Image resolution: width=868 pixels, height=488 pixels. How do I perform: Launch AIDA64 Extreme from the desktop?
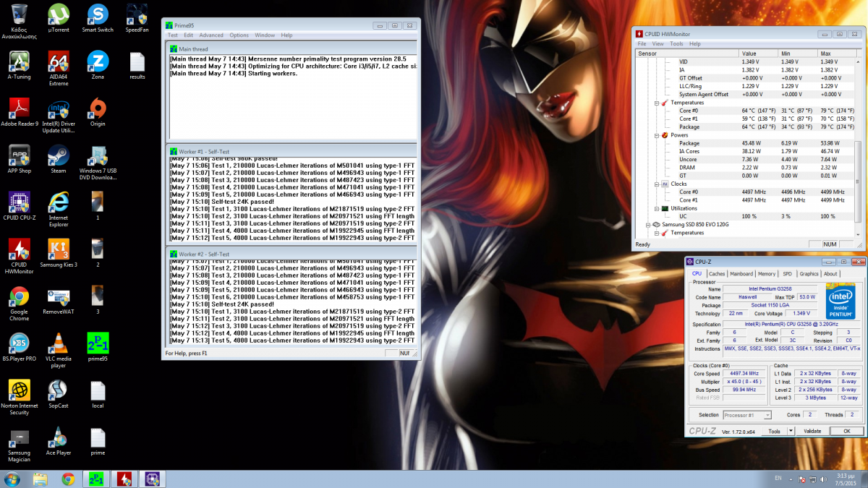click(58, 69)
